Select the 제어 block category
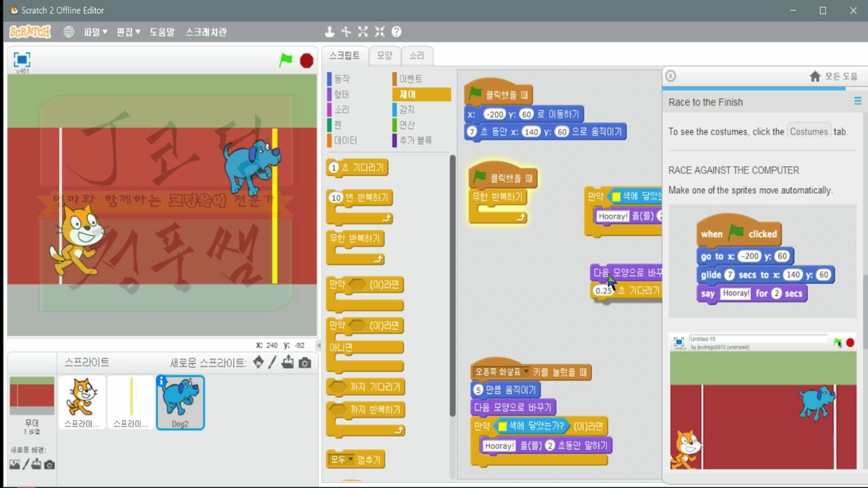 [x=421, y=94]
